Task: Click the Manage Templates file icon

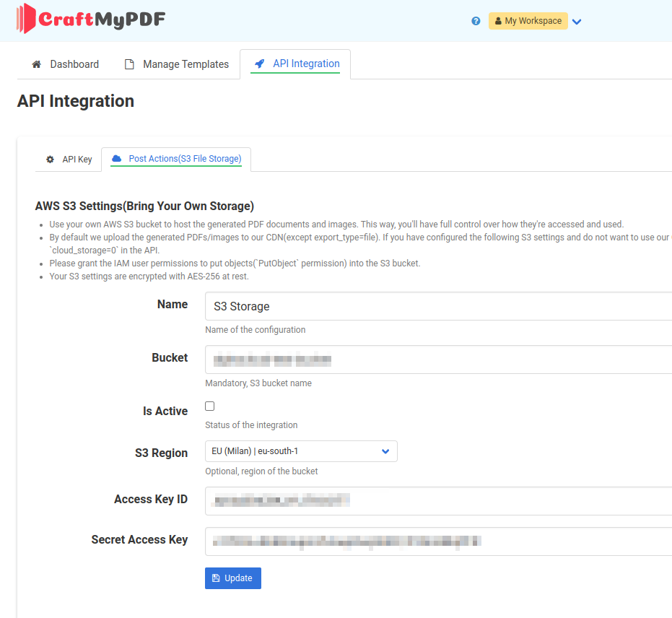Action: pos(130,64)
